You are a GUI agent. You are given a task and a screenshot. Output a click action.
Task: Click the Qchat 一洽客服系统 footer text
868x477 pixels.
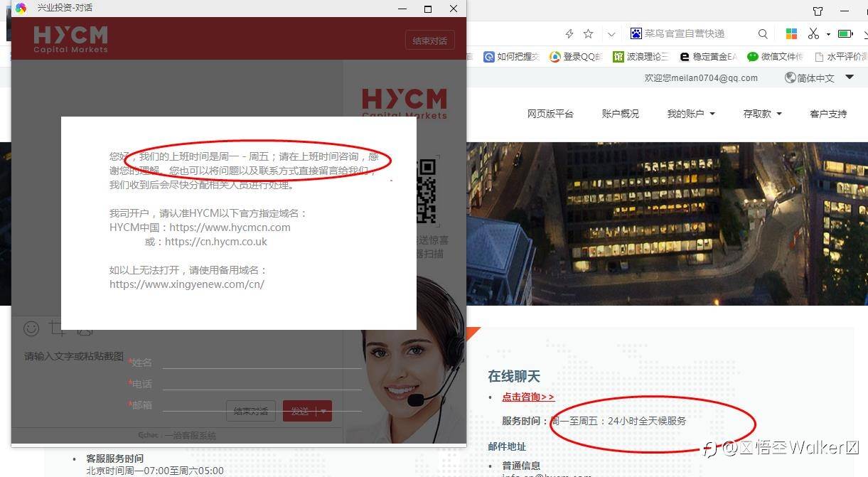(177, 435)
